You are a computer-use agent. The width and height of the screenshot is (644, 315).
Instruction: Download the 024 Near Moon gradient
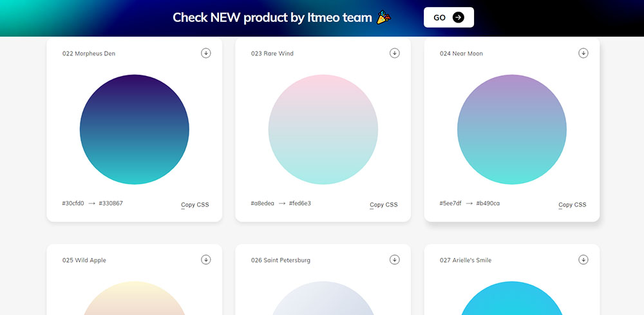pos(583,53)
